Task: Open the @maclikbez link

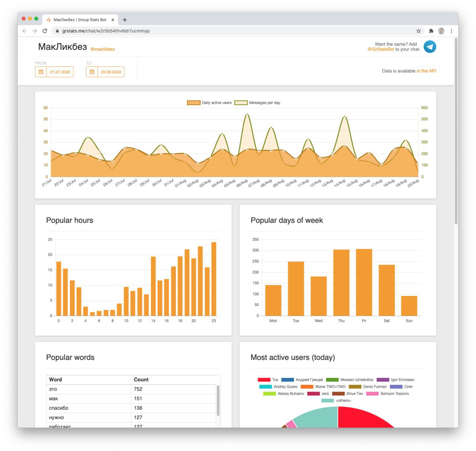Action: [103, 49]
